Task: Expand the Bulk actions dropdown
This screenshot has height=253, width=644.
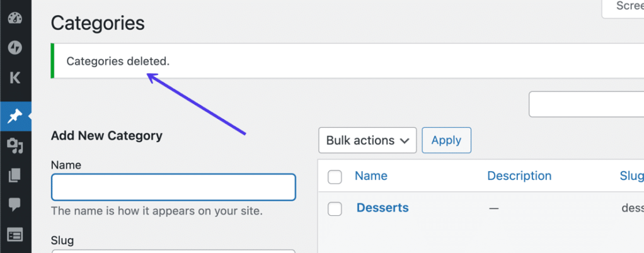Action: [367, 140]
